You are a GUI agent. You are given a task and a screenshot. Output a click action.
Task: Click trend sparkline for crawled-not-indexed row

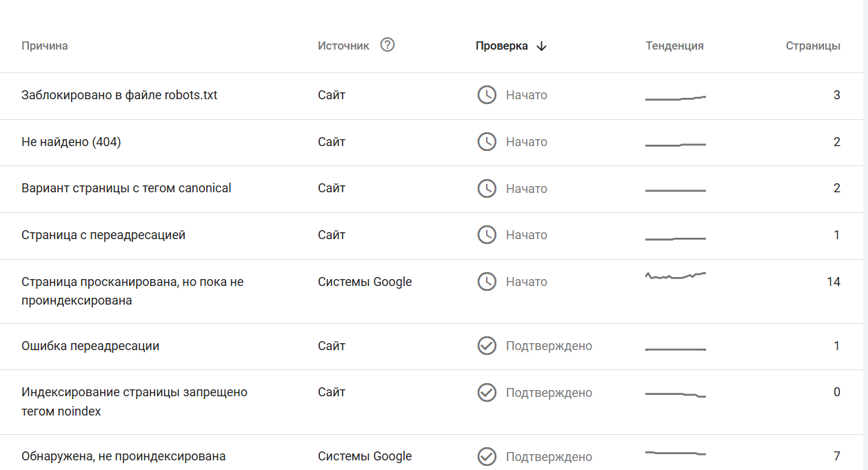click(x=675, y=276)
